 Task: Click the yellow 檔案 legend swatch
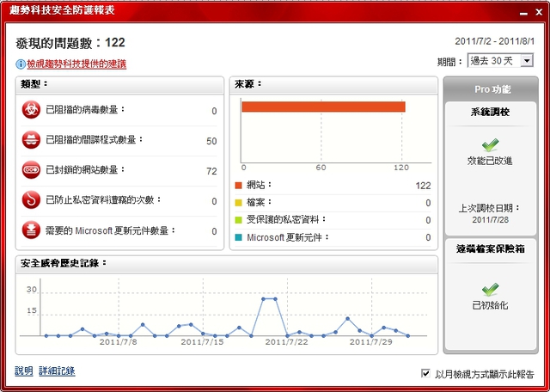[239, 203]
